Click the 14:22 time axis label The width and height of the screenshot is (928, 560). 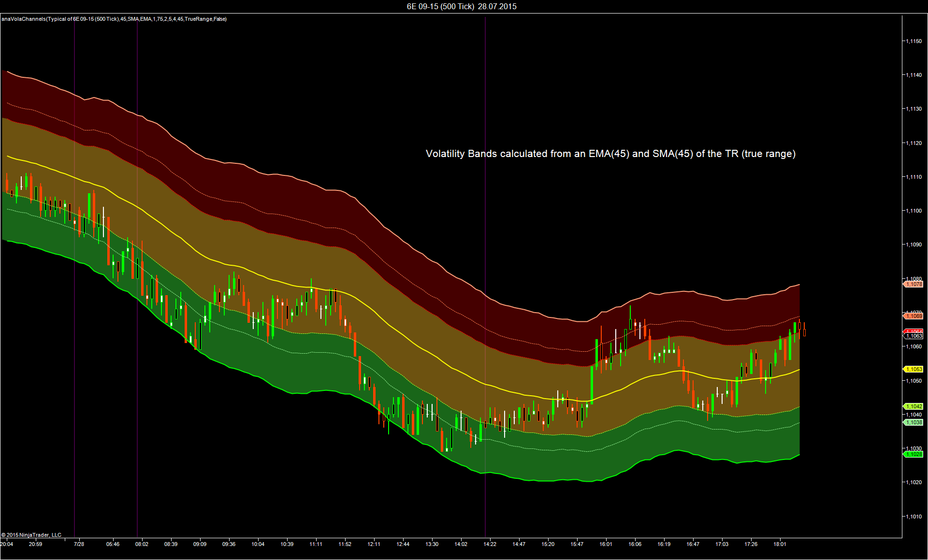(490, 544)
